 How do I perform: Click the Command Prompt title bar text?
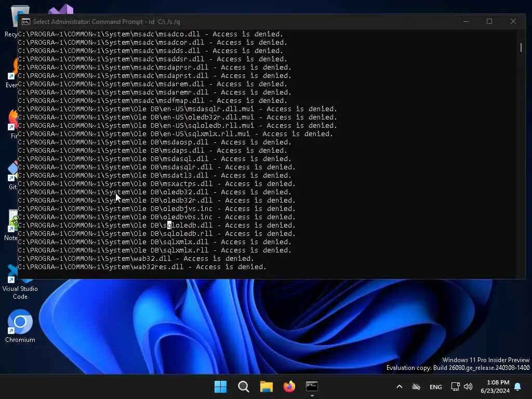[x=106, y=22]
